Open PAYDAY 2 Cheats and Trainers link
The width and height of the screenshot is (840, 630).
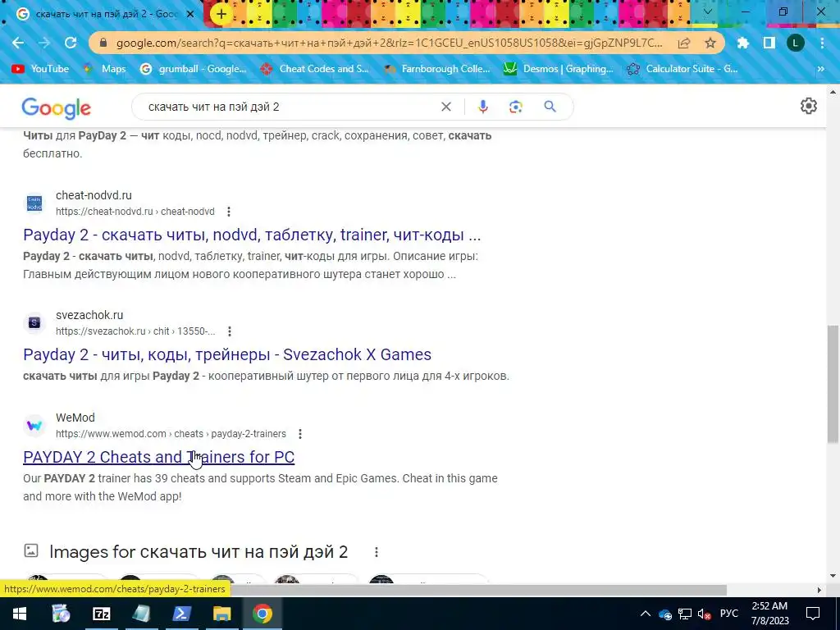pos(158,457)
